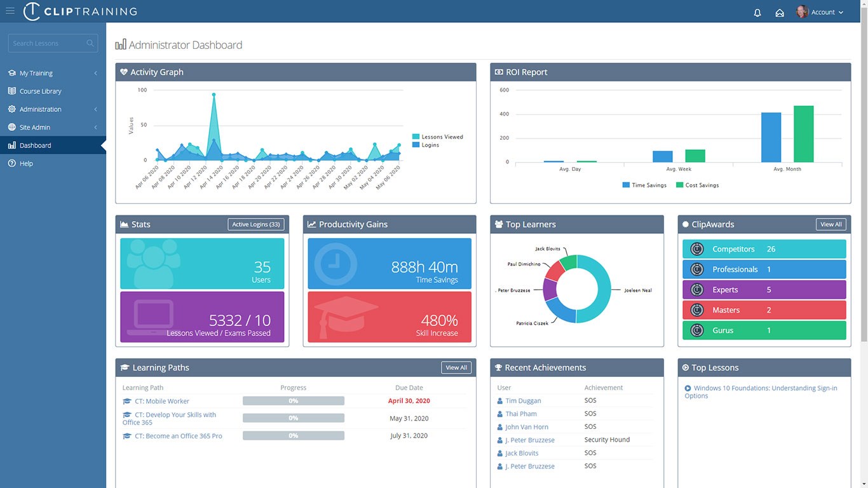
Task: Select the Professionals award row
Action: coord(764,269)
